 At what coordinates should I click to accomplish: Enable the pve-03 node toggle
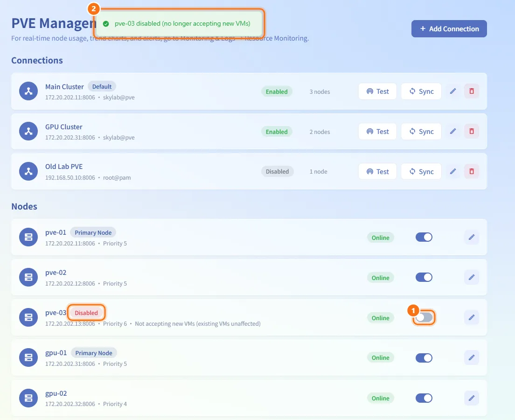coord(424,317)
